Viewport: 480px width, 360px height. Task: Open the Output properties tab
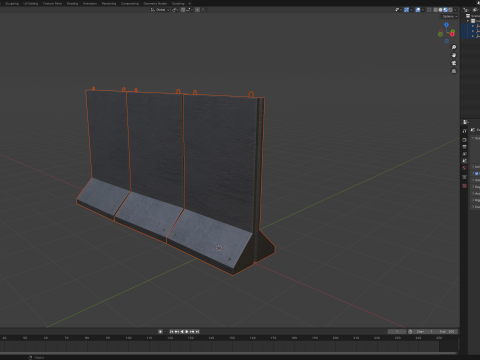point(465,147)
